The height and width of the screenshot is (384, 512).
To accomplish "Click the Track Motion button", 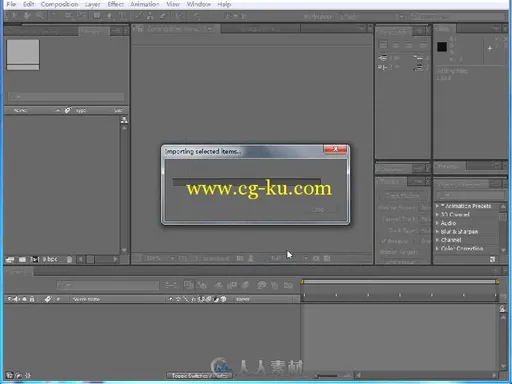I will (402, 195).
